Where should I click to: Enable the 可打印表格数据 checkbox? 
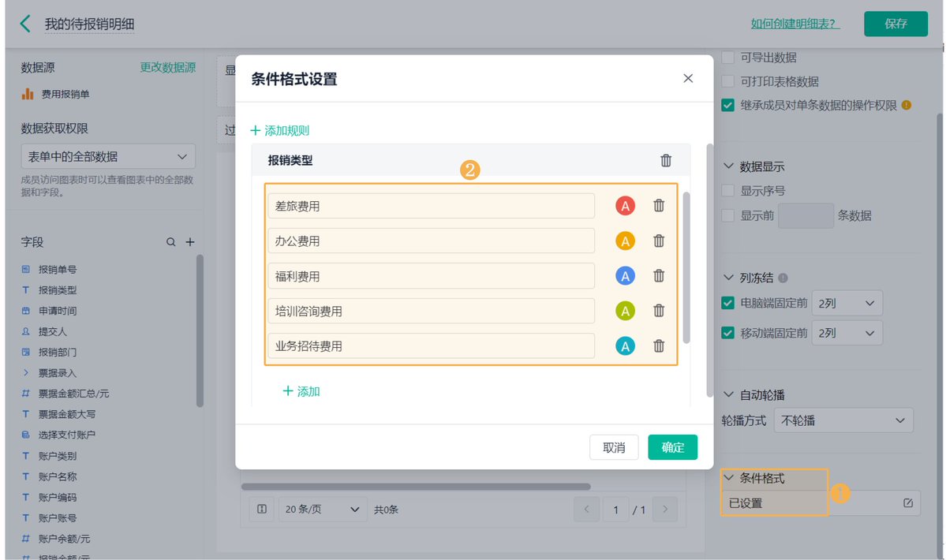(x=727, y=81)
